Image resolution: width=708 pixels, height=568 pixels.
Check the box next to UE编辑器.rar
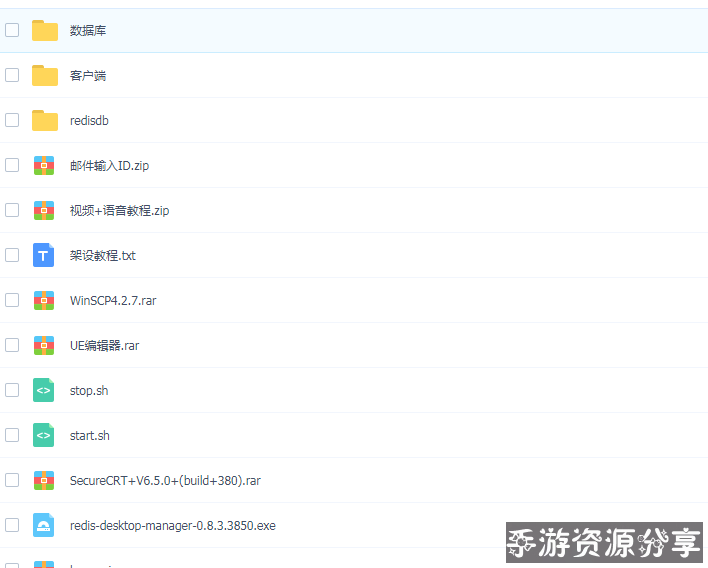pos(12,345)
